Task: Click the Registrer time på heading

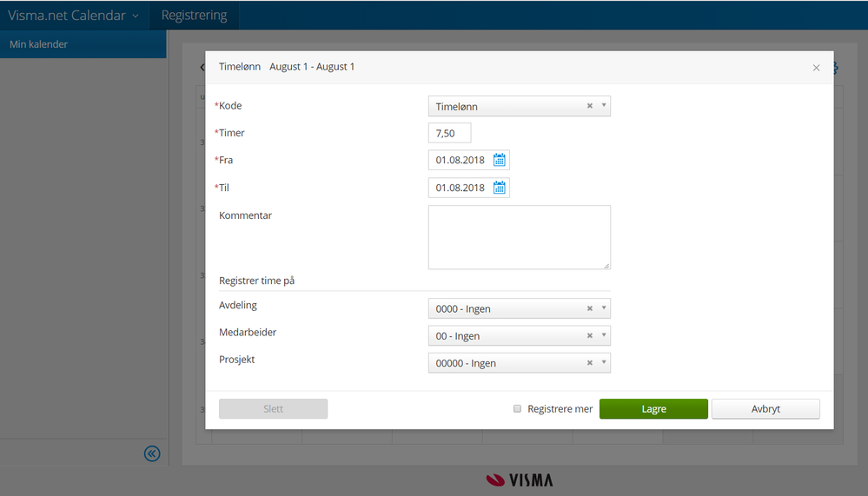Action: [x=257, y=281]
